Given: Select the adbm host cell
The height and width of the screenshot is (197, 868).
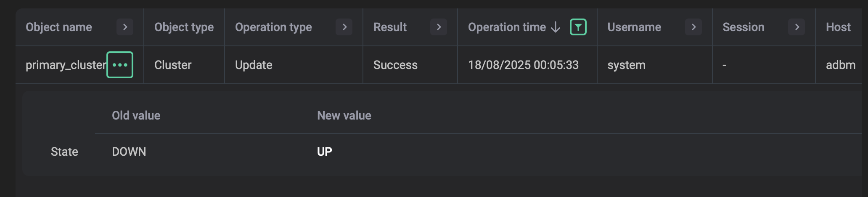Looking at the screenshot, I should click(840, 65).
